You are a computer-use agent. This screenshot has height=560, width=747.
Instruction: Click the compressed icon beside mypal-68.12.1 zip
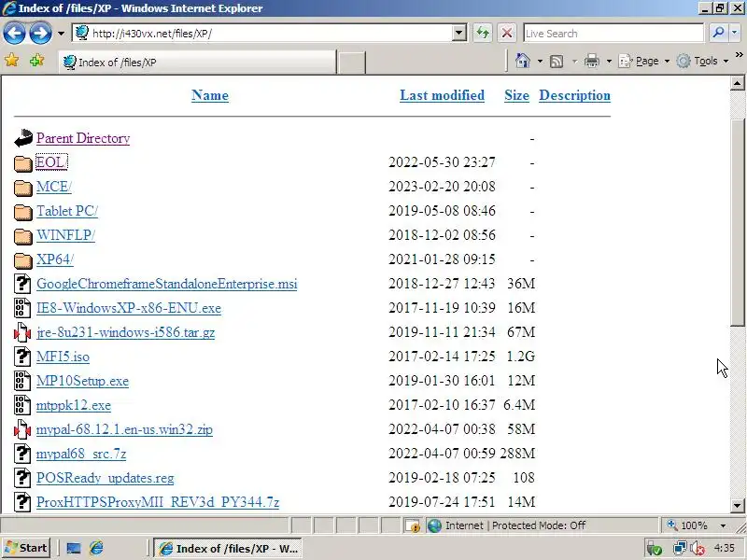[x=22, y=429]
